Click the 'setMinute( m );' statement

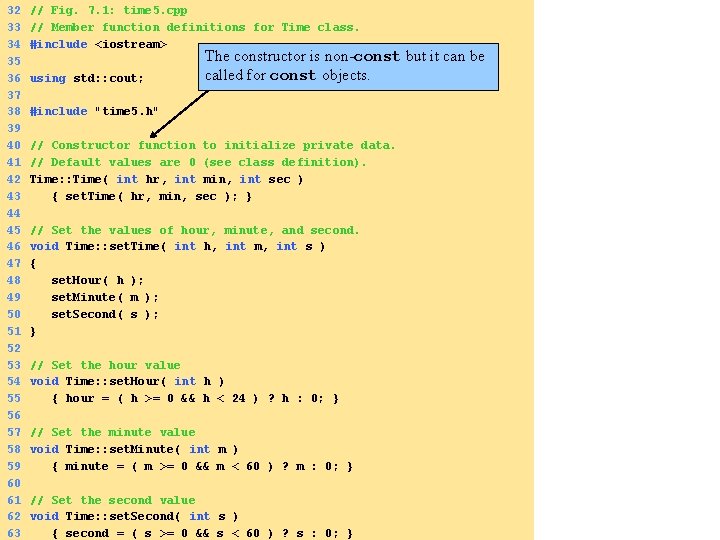pos(105,298)
